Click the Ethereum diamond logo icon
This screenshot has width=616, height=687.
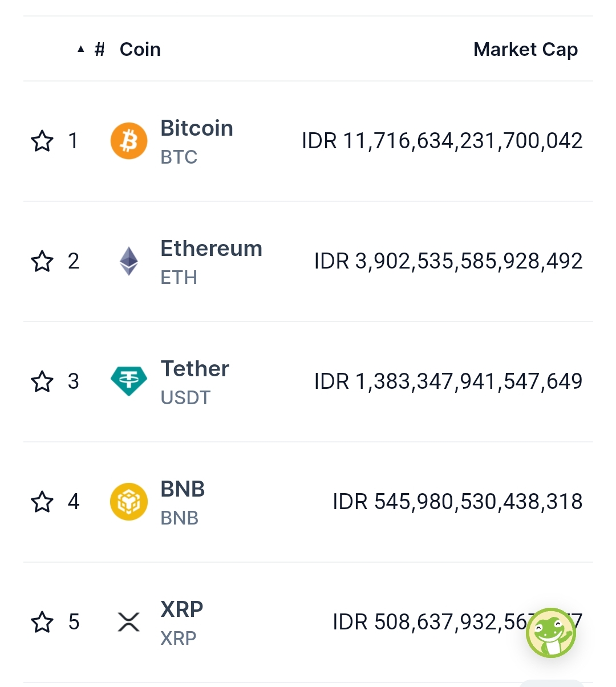coord(128,261)
